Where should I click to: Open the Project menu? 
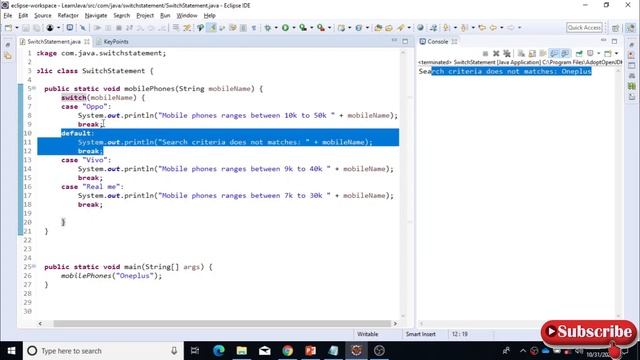pyautogui.click(x=145, y=16)
